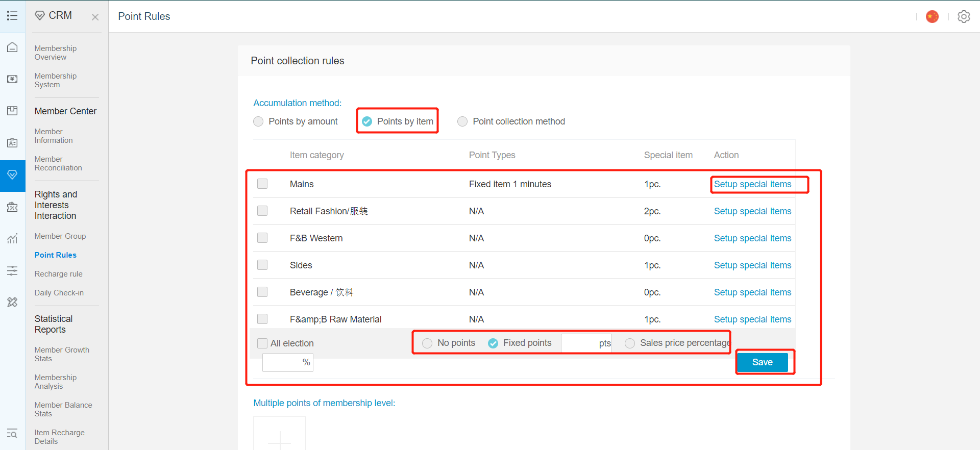This screenshot has width=980, height=450.
Task: Click the yen banknote icon in sidebar
Action: (x=12, y=79)
